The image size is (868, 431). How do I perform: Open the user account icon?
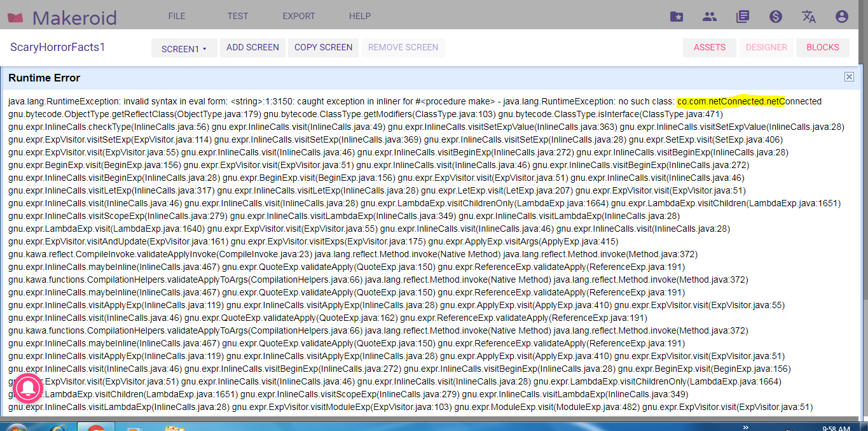[842, 17]
